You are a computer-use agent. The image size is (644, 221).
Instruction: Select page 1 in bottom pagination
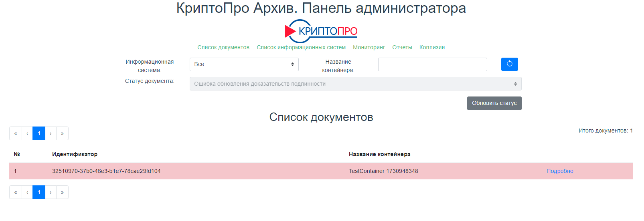pyautogui.click(x=39, y=192)
